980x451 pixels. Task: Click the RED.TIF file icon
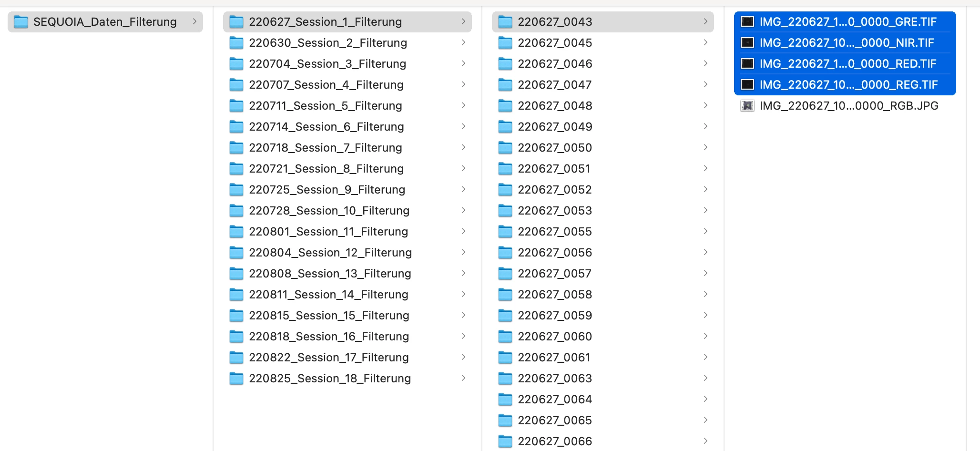pos(747,64)
